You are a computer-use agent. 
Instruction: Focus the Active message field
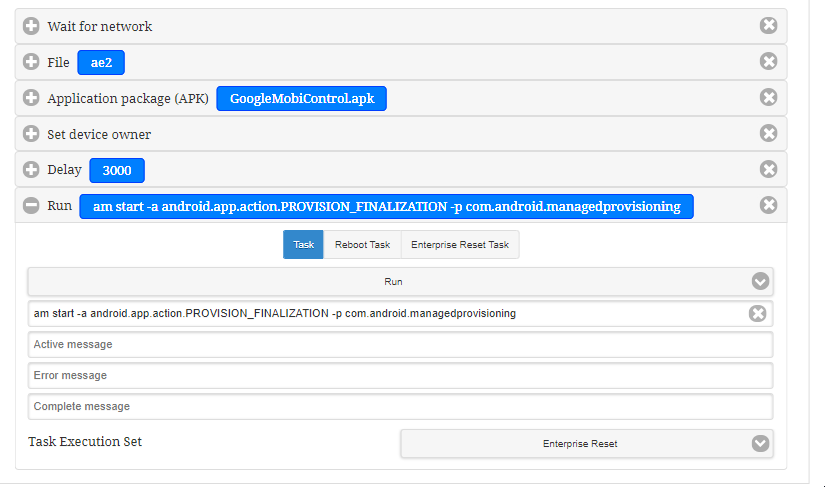coord(400,344)
